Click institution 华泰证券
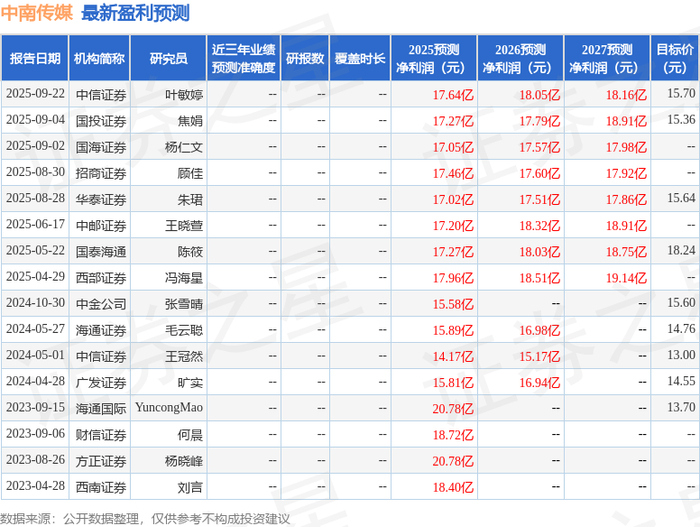Screen dimensions: 700x527 (101, 199)
